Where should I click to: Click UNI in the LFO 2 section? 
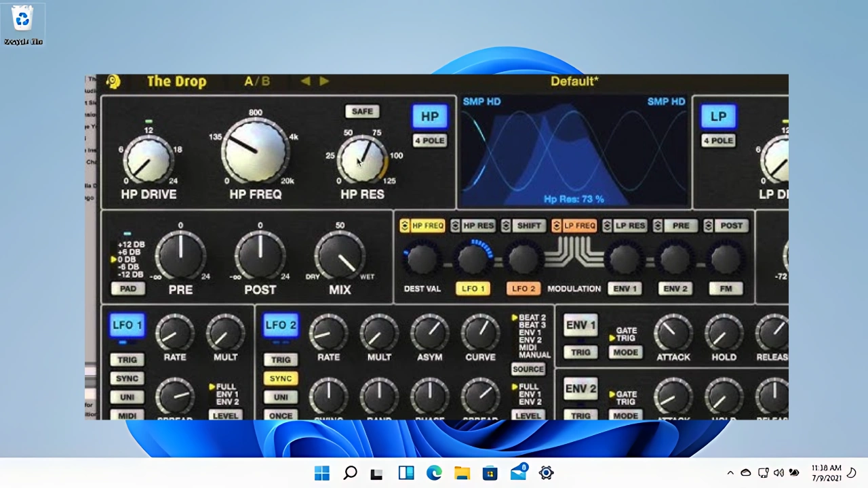click(281, 397)
